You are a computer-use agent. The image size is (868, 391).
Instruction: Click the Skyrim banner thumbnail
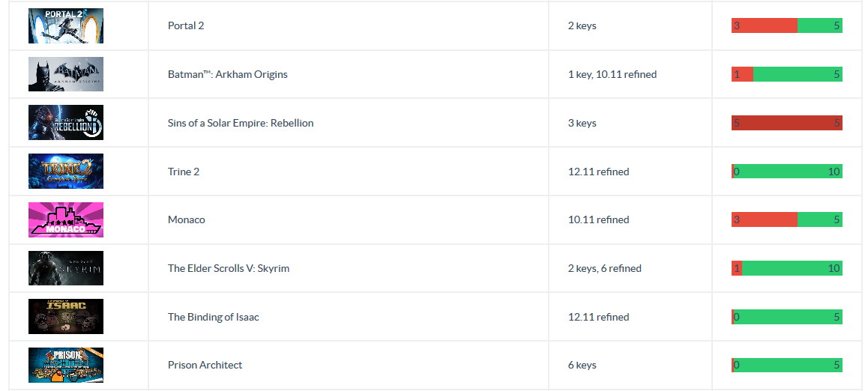pos(66,268)
